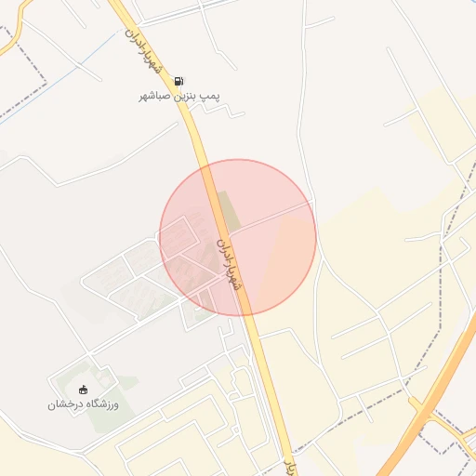Click the center of the red radius circle
Screen dimensions: 476x476
(238, 238)
